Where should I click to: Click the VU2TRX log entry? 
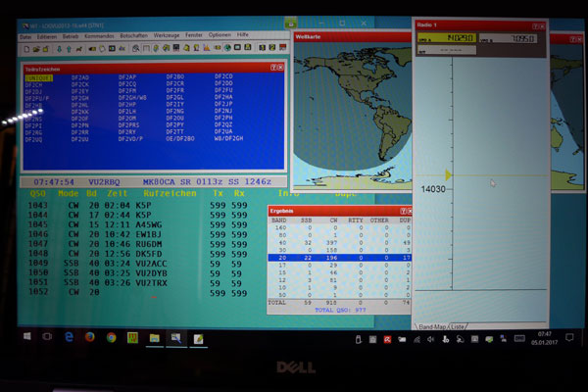coord(137,283)
